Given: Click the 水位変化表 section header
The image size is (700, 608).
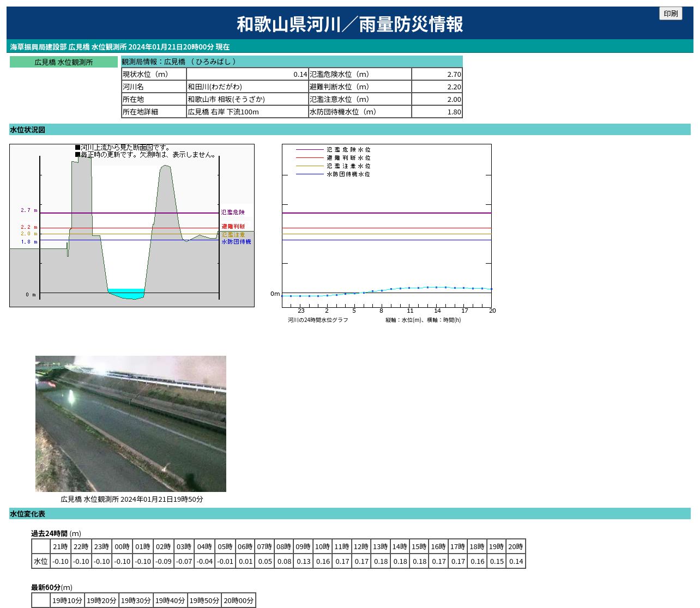Looking at the screenshot, I should click(350, 514).
